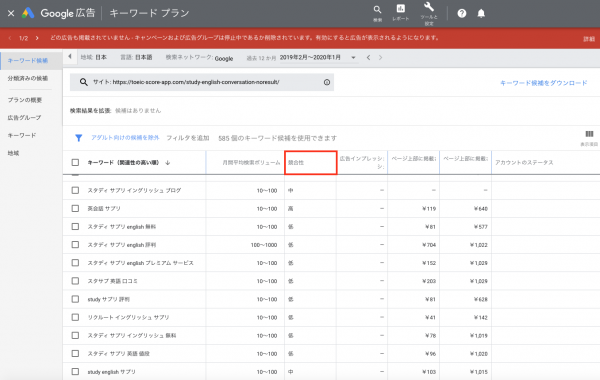The width and height of the screenshot is (600, 380).
Task: Click the ¥640 bid cell
Action: coord(481,209)
